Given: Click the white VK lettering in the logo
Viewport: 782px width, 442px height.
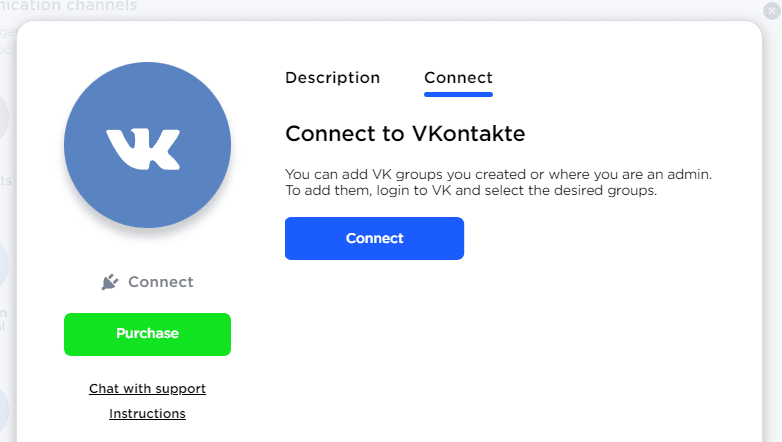Looking at the screenshot, I should pos(143,148).
